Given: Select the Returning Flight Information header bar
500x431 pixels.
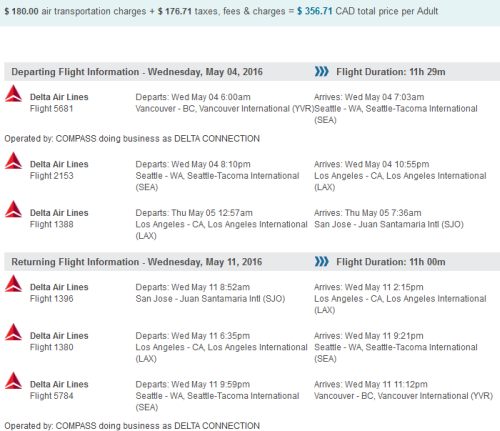Looking at the screenshot, I should (x=252, y=262).
